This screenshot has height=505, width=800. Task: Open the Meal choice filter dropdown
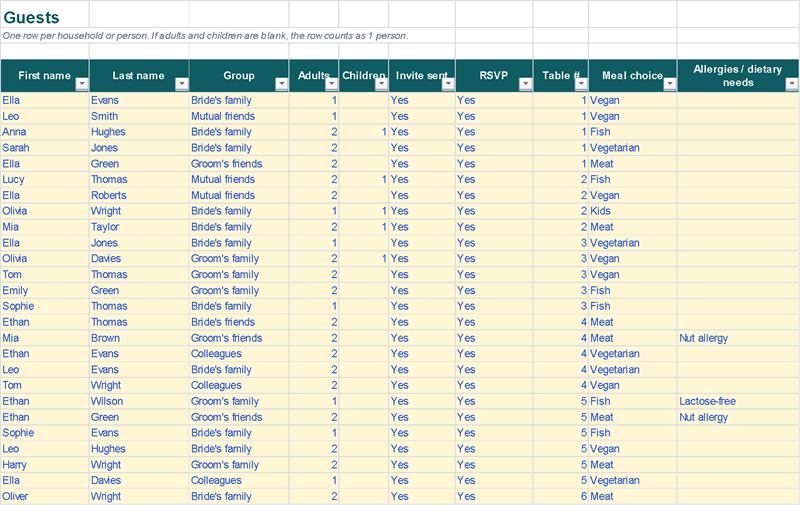coord(670,84)
